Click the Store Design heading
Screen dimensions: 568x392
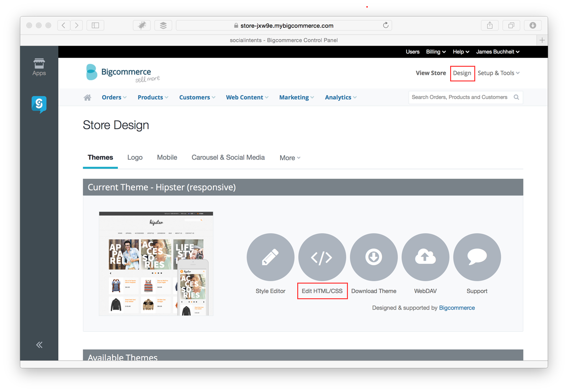[116, 125]
